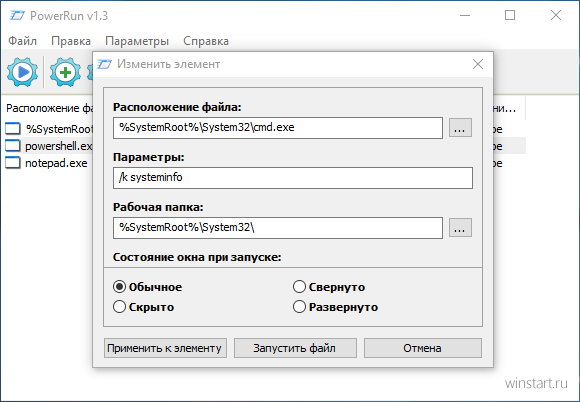The height and width of the screenshot is (402, 580).
Task: Maximize the PowerRun window
Action: tap(510, 15)
